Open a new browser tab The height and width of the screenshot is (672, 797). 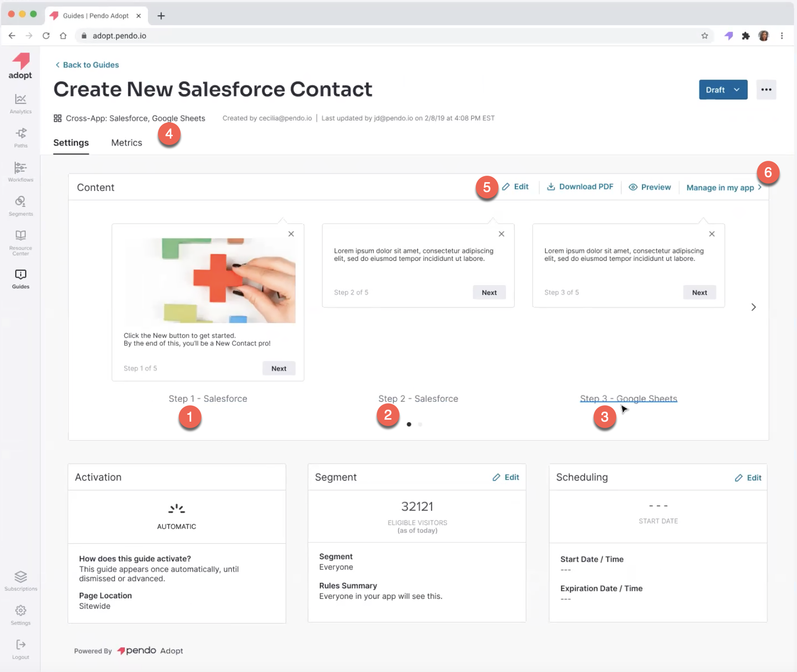pyautogui.click(x=161, y=16)
